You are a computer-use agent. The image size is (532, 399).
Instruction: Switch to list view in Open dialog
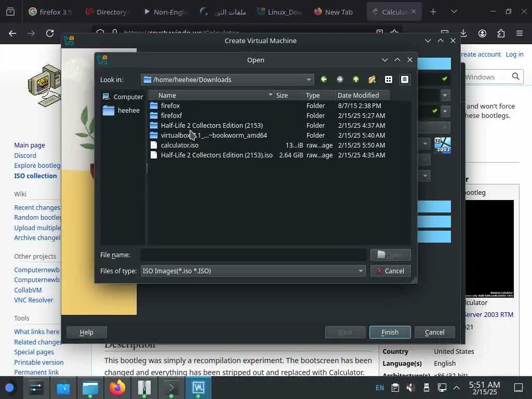coord(389,79)
